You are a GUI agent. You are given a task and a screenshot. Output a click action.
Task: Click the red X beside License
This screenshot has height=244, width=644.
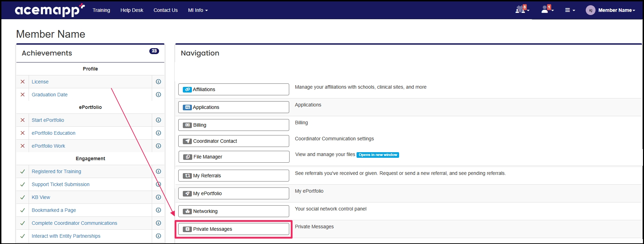click(23, 82)
